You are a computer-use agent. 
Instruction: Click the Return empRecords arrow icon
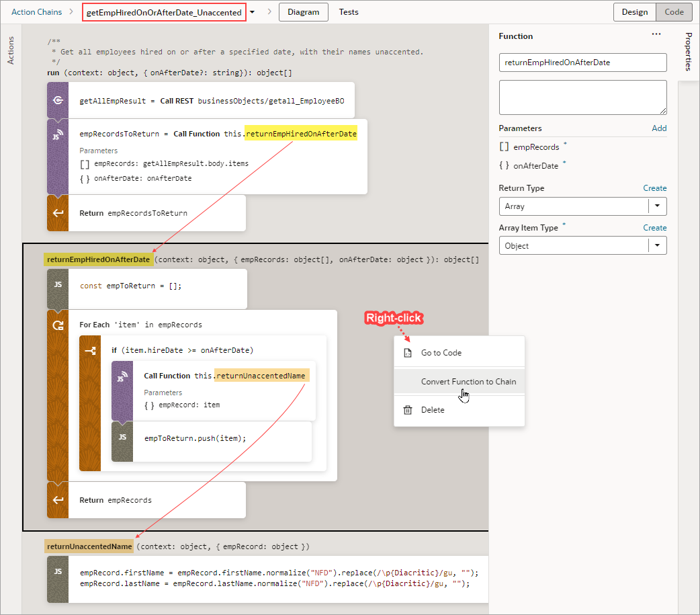click(x=58, y=500)
